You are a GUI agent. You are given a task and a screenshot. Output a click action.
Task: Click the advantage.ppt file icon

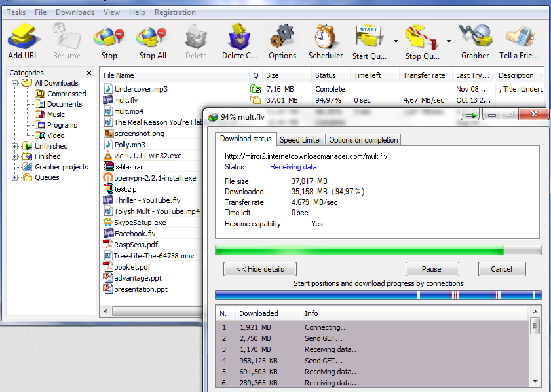107,277
